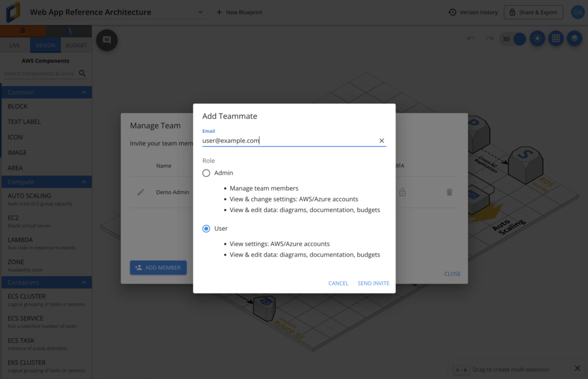Switch to the BUDGET tab
The image size is (588, 379).
tap(76, 45)
